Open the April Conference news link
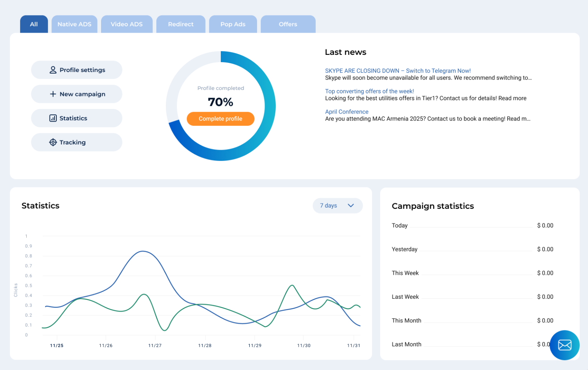The width and height of the screenshot is (588, 370). coord(347,112)
